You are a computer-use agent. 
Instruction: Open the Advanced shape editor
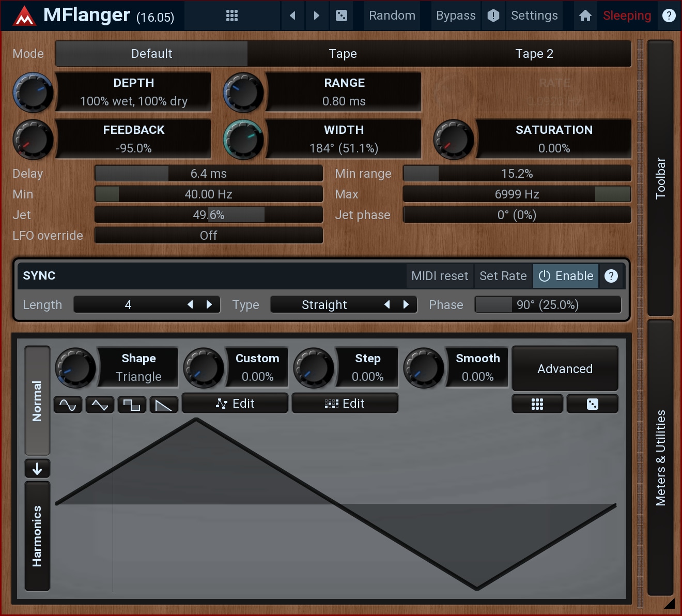(x=565, y=368)
